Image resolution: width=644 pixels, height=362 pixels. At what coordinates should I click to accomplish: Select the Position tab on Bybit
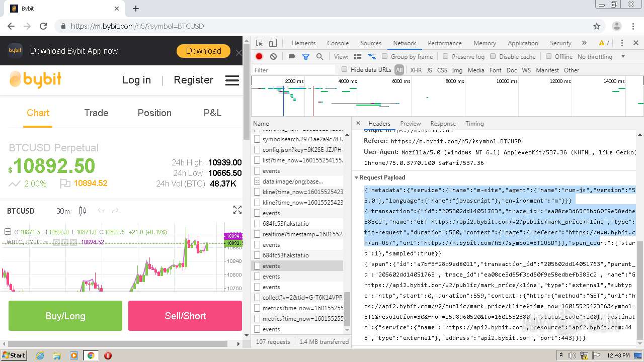coord(154,113)
